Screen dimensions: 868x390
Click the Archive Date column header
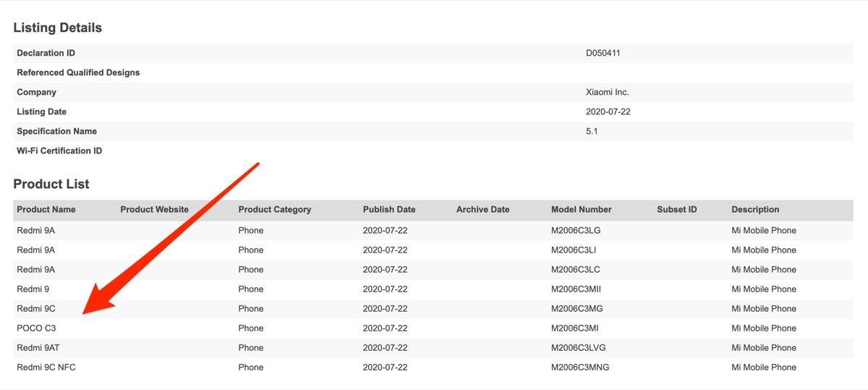(482, 209)
